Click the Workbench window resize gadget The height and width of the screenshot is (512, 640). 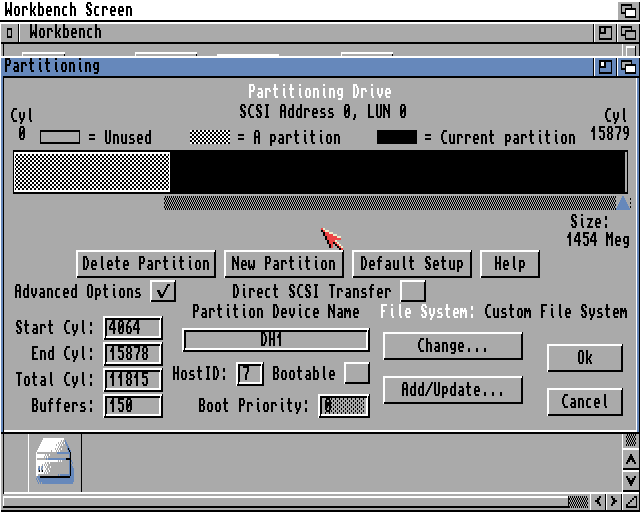(630, 502)
